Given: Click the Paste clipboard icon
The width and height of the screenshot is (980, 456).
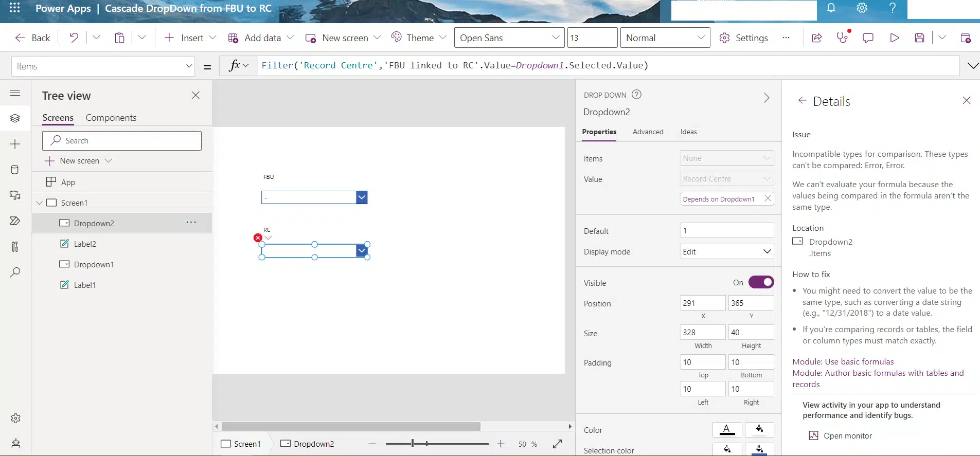Looking at the screenshot, I should click(119, 38).
